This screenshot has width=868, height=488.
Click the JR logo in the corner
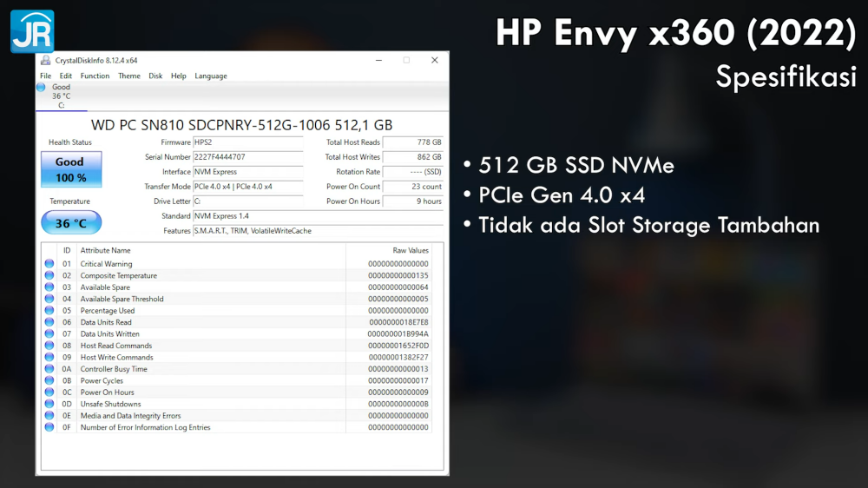click(32, 32)
